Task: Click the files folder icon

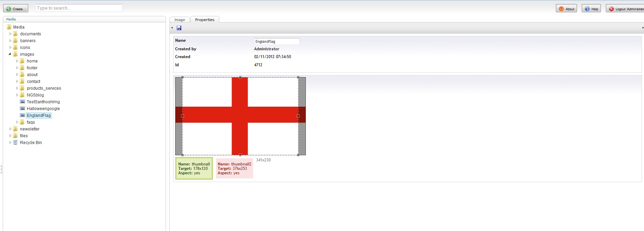Action: coord(15,136)
